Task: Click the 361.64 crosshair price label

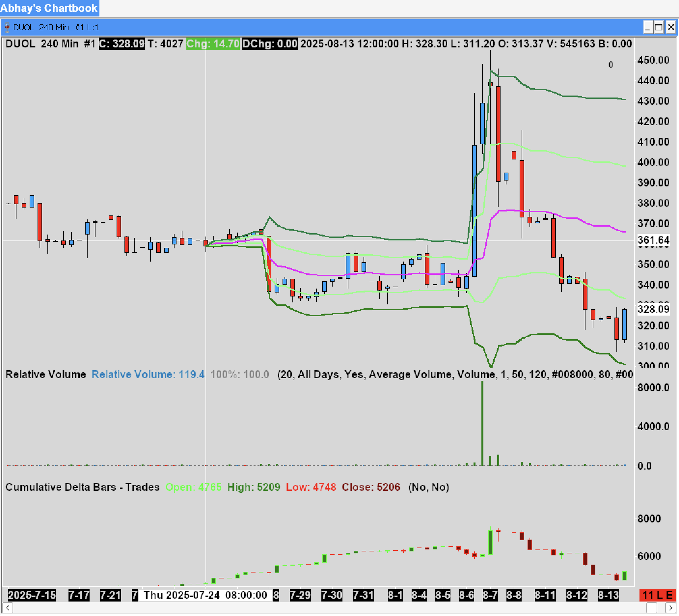Action: pos(653,240)
